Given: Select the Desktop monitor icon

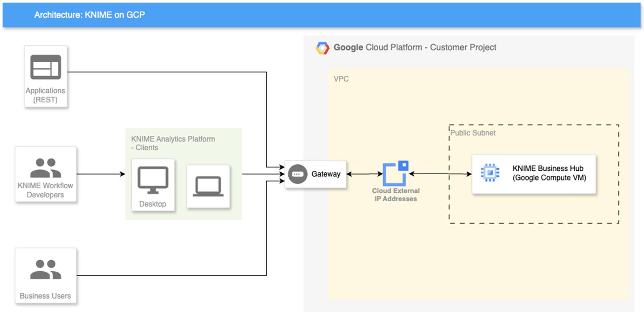Looking at the screenshot, I should coord(153,180).
